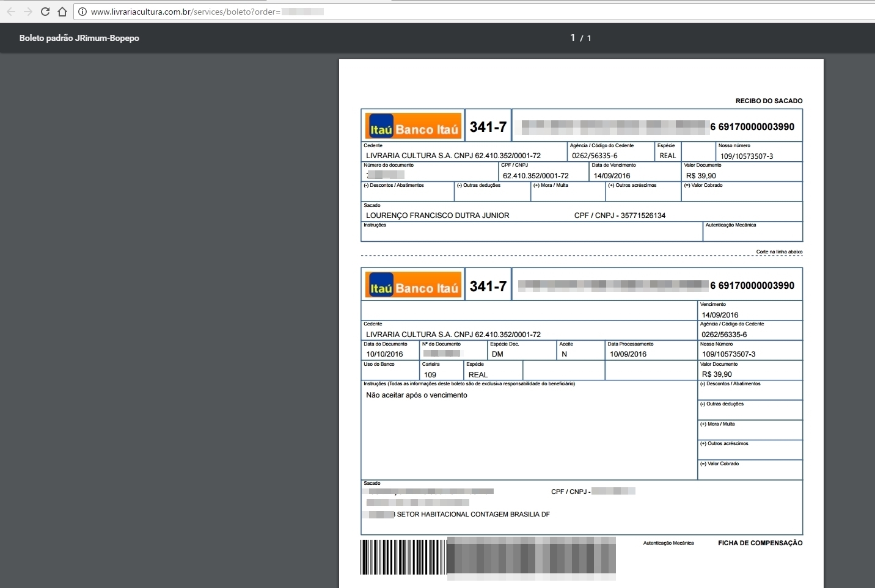The width and height of the screenshot is (875, 588).
Task: Select Nosso número 109/10573507-3 in top receipt
Action: [747, 156]
